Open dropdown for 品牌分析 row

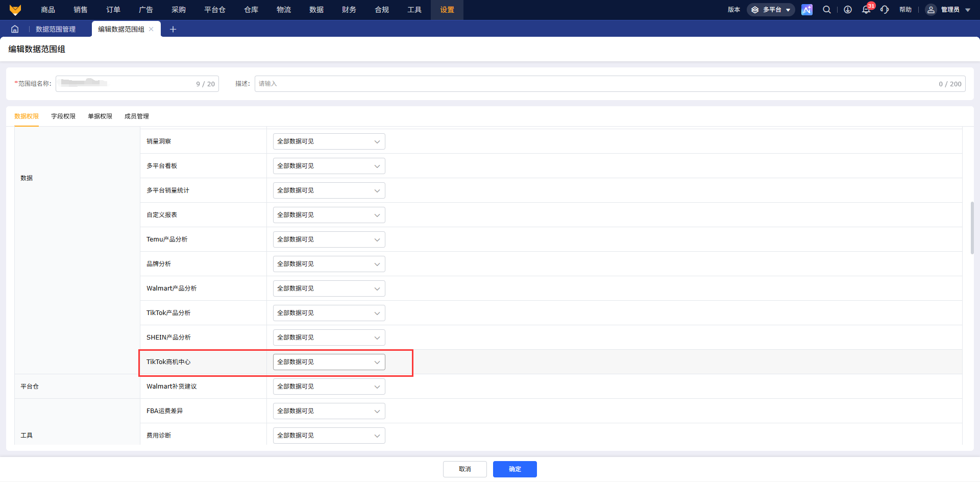click(329, 264)
